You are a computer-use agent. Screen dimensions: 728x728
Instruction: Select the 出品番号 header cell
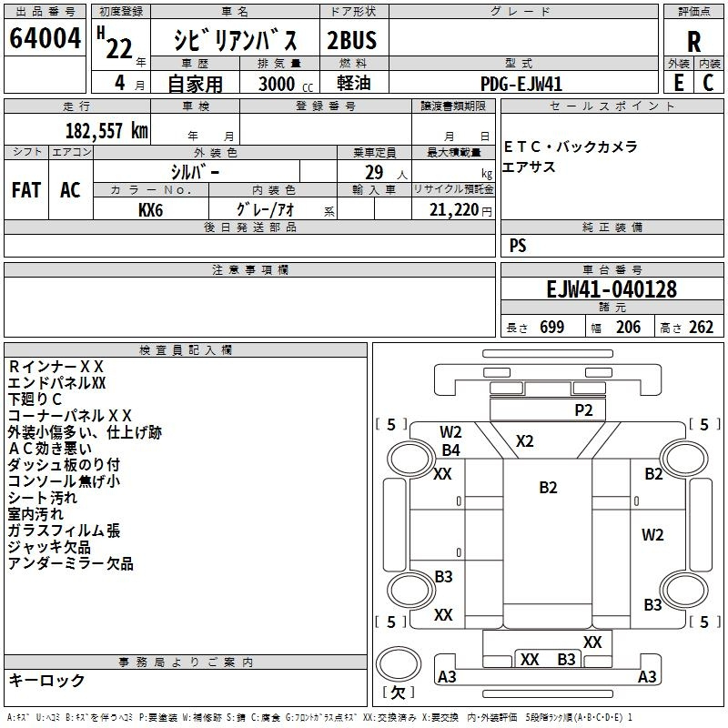click(45, 12)
